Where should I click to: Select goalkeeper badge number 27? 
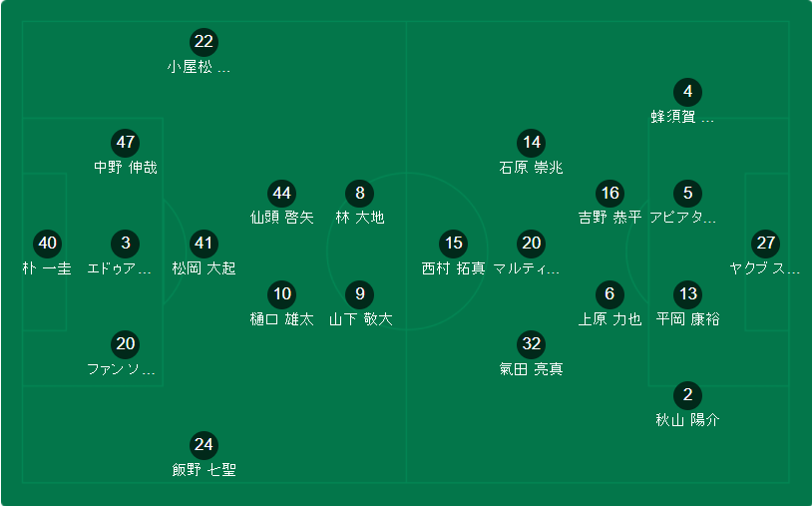[765, 244]
